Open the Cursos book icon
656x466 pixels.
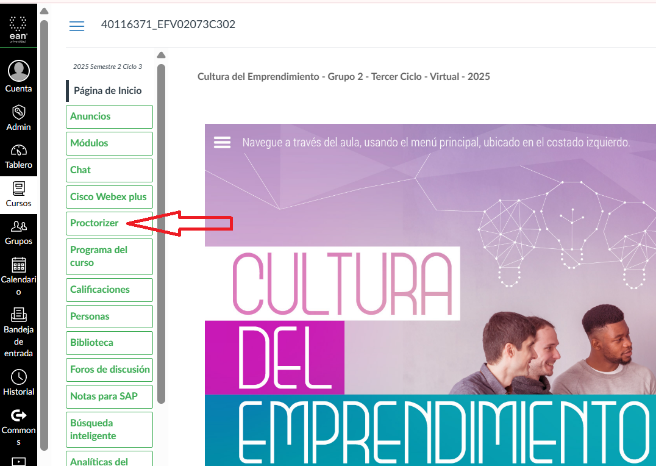pos(18,189)
